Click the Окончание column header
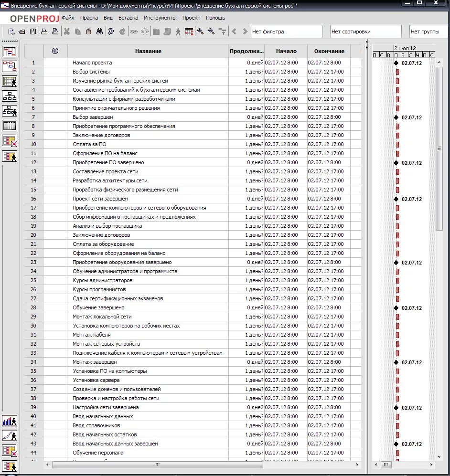This screenshot has width=450, height=476. [x=329, y=51]
